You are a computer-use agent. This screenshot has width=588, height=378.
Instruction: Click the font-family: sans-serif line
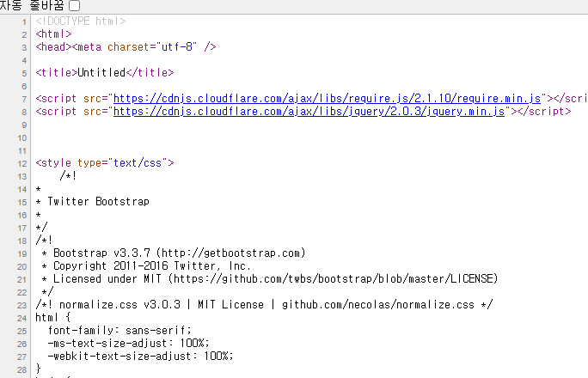[x=119, y=331]
